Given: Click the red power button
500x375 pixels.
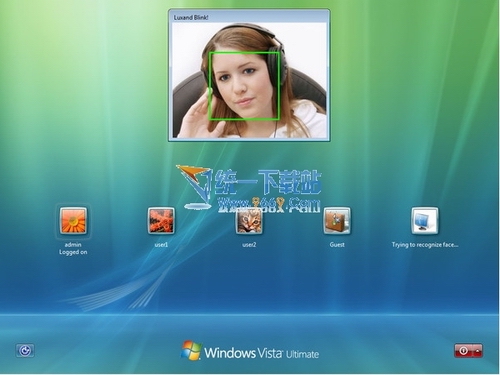Looking at the screenshot, I should coord(464,351).
